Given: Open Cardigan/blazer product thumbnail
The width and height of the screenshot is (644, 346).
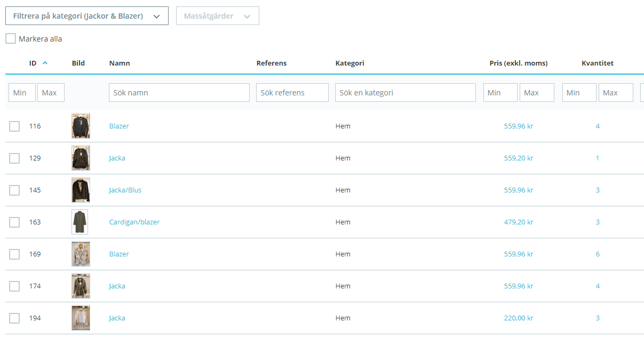Looking at the screenshot, I should click(x=80, y=222).
